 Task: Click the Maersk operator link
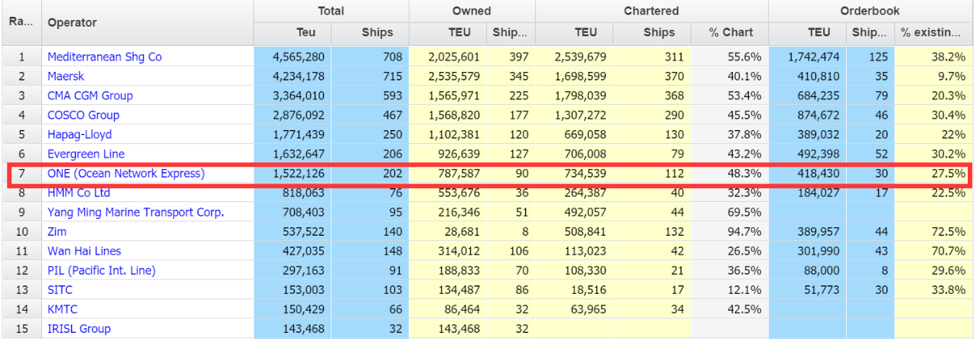[67, 76]
